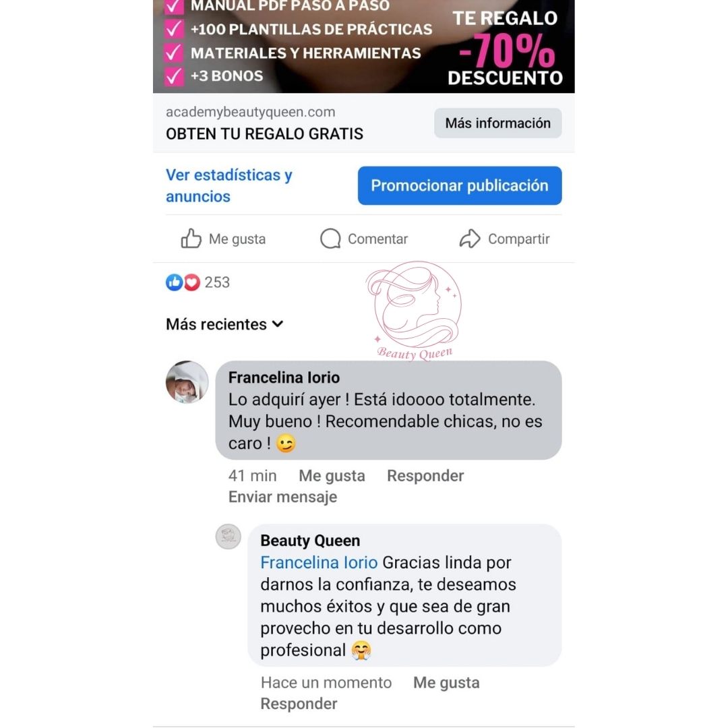Click the Más información button
The width and height of the screenshot is (728, 728).
(x=497, y=123)
